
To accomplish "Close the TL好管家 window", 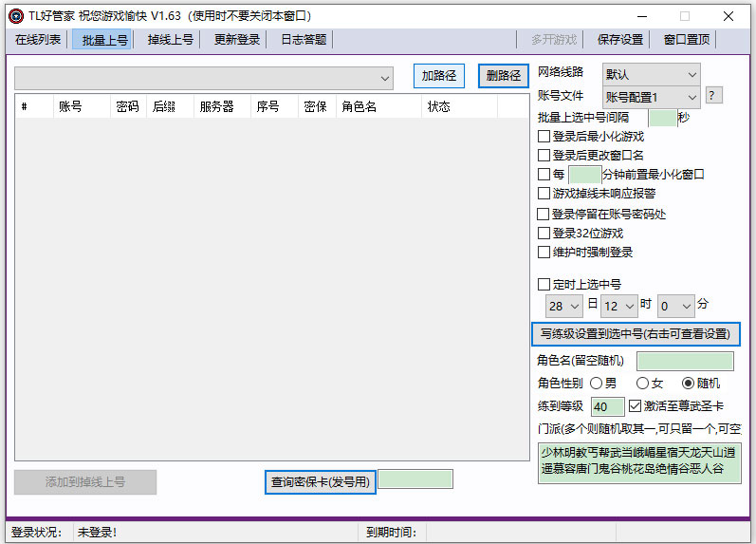I will click(x=728, y=16).
